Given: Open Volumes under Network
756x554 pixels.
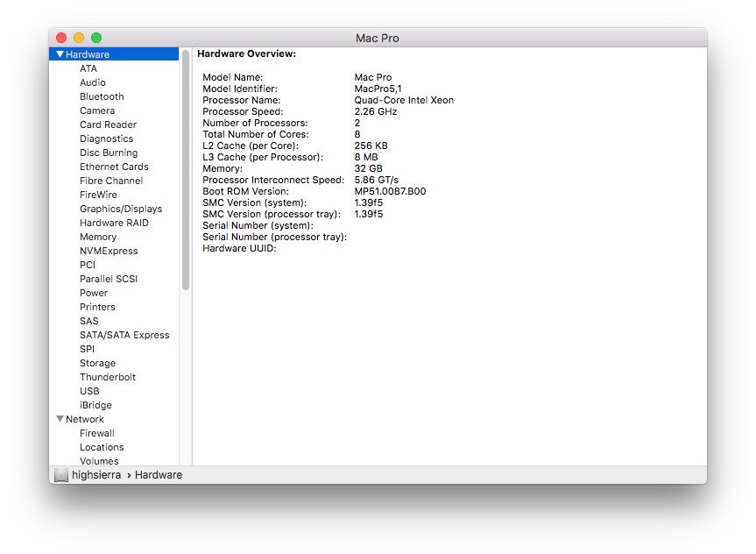Looking at the screenshot, I should [99, 461].
